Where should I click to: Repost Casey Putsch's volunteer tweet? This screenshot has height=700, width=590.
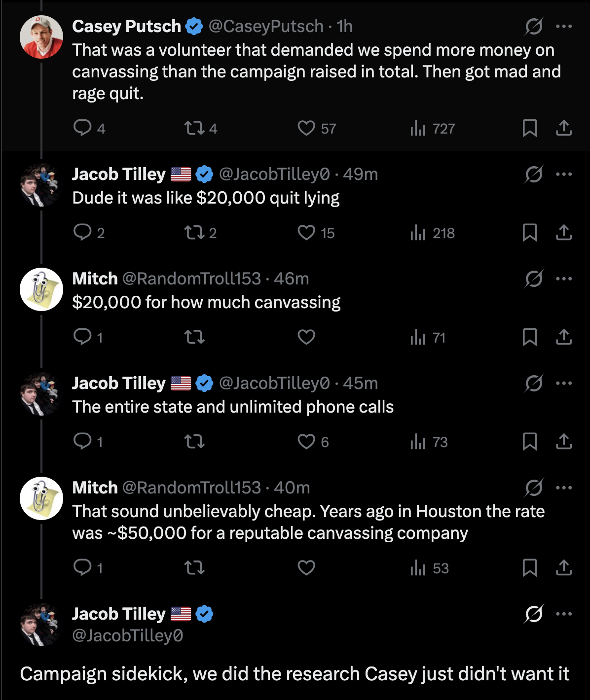(194, 129)
